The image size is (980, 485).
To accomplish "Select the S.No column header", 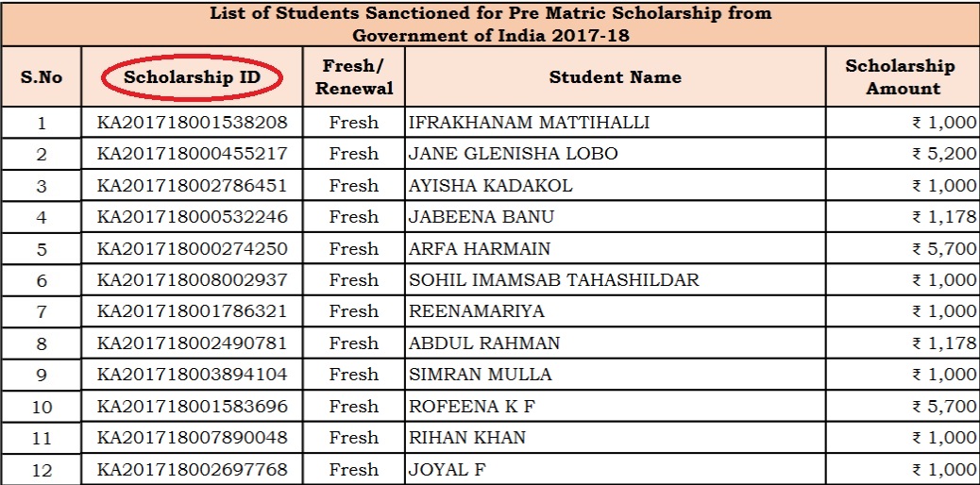I will (41, 77).
